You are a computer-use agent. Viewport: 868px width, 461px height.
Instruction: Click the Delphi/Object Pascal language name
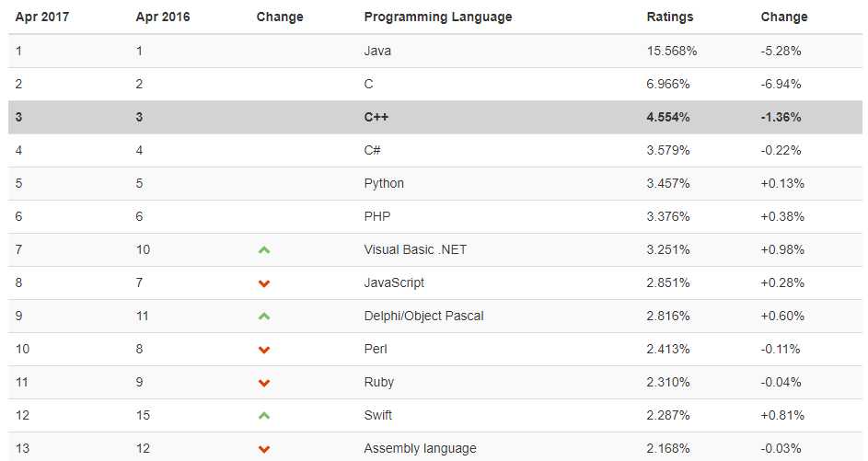click(423, 316)
